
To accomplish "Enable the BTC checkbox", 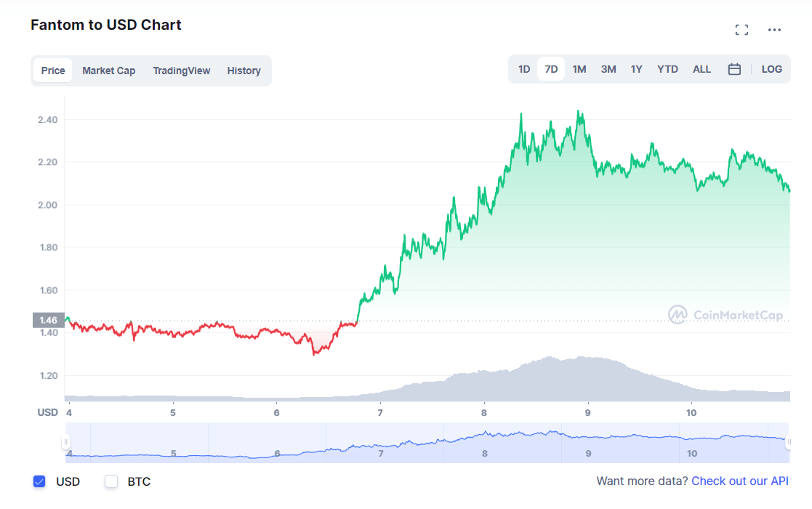I will click(111, 481).
